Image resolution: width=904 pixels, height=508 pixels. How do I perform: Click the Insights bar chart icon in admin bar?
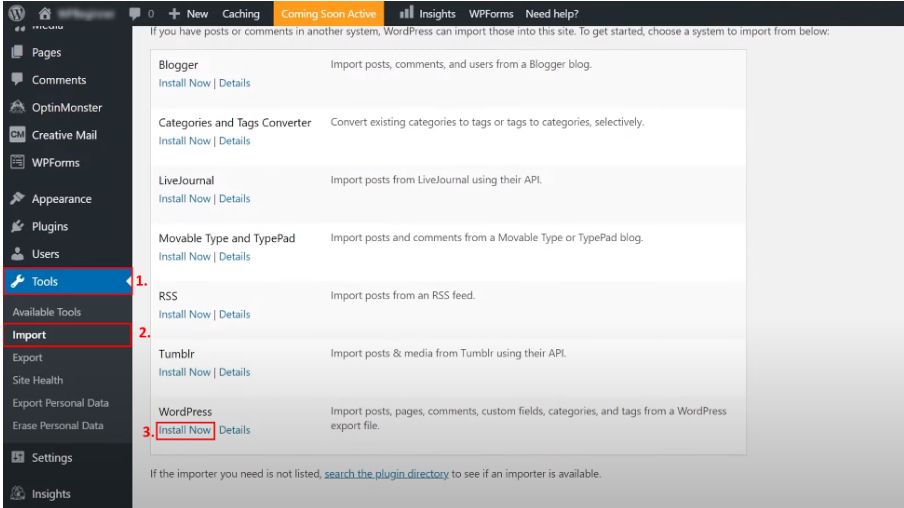406,12
